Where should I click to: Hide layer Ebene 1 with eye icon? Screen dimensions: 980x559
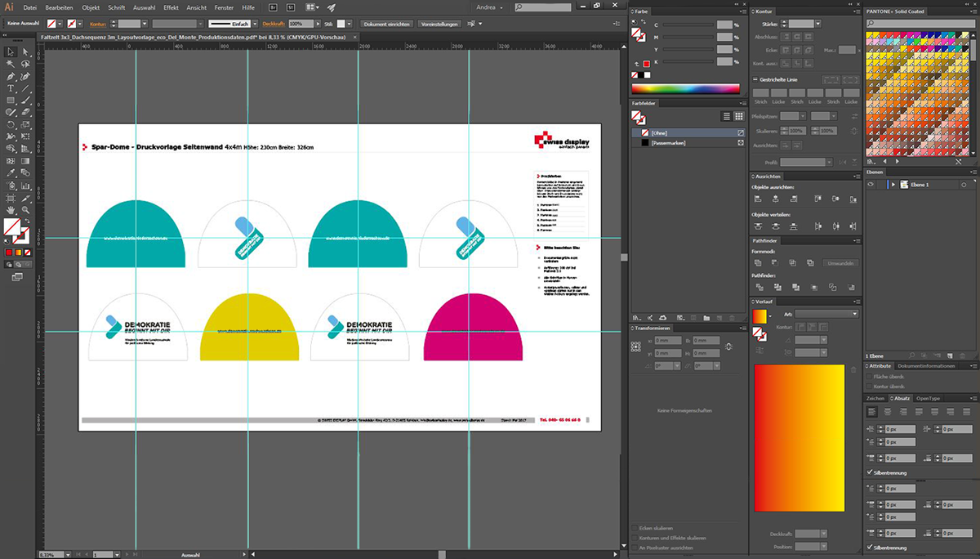[x=871, y=185]
